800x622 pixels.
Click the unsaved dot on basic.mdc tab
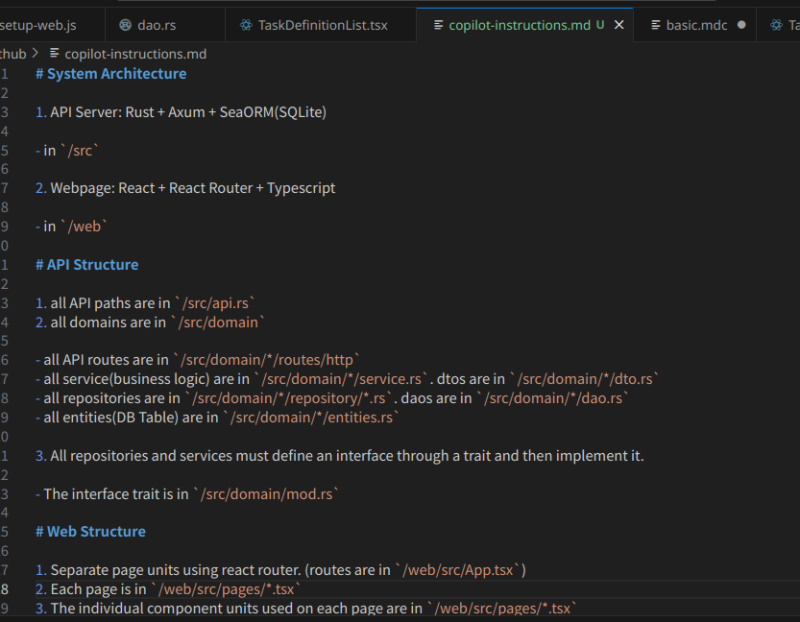coord(741,25)
